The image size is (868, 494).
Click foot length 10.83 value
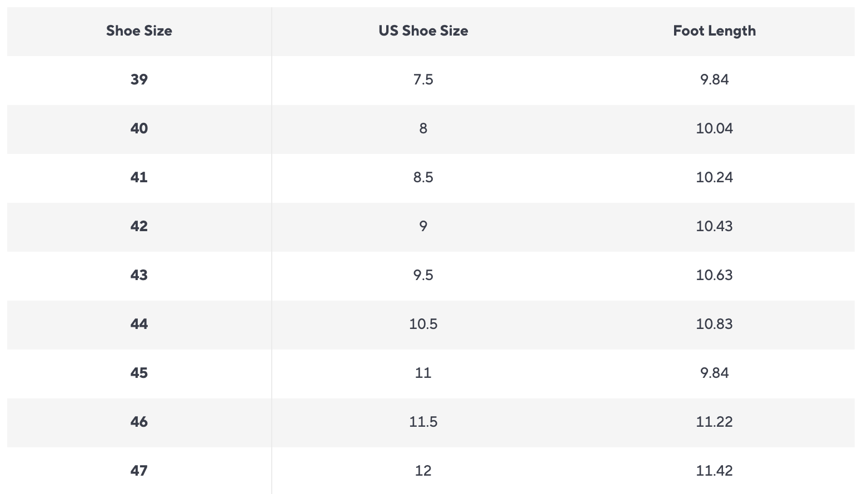click(714, 324)
